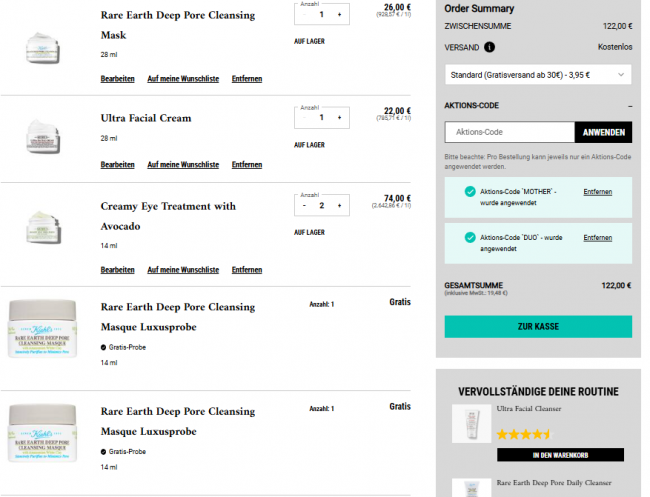Open the second Masque Luxusprobe sample image

click(42, 434)
